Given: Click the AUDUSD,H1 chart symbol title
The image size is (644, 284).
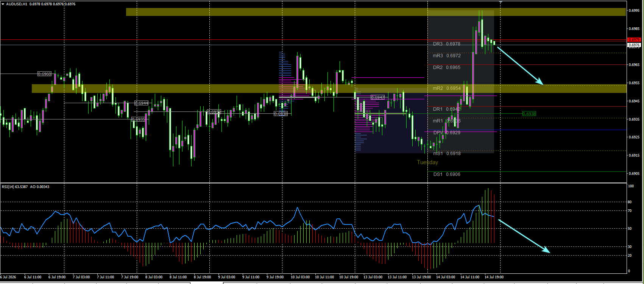Looking at the screenshot, I should (17, 4).
